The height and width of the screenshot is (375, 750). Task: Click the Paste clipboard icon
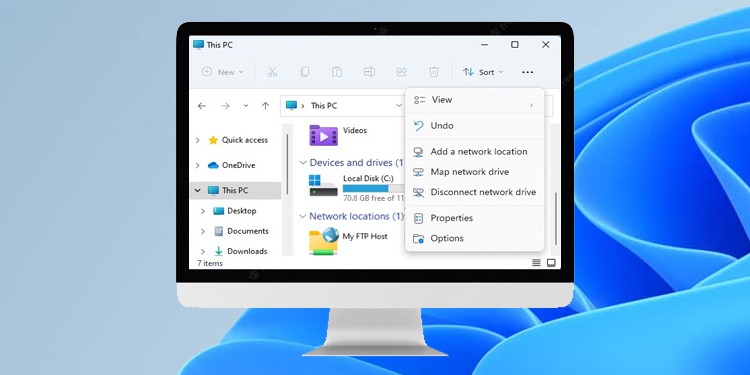[x=337, y=72]
